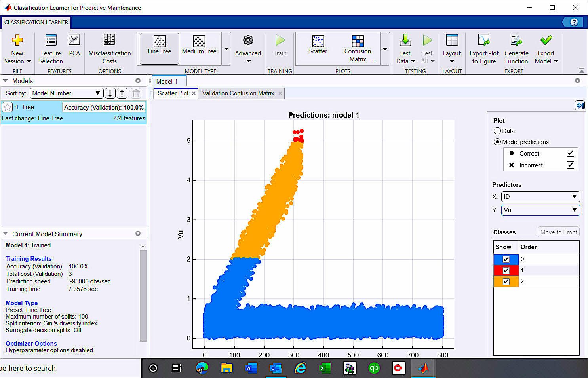The width and height of the screenshot is (588, 378).
Task: Toggle show class 2 checkbox
Action: (x=506, y=281)
